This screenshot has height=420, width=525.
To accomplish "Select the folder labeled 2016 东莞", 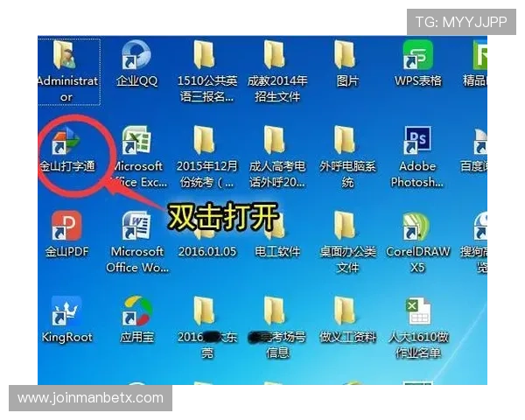I will click(205, 311).
